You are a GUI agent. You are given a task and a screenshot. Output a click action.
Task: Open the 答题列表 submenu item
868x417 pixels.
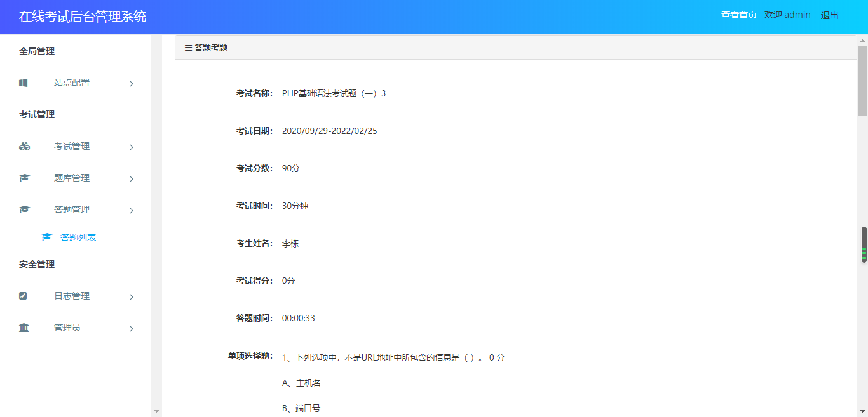78,237
